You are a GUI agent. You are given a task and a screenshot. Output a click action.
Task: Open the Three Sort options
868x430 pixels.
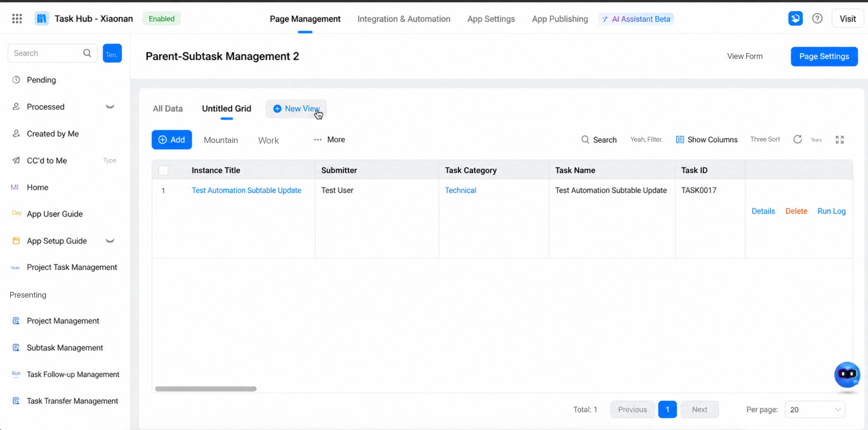(765, 139)
